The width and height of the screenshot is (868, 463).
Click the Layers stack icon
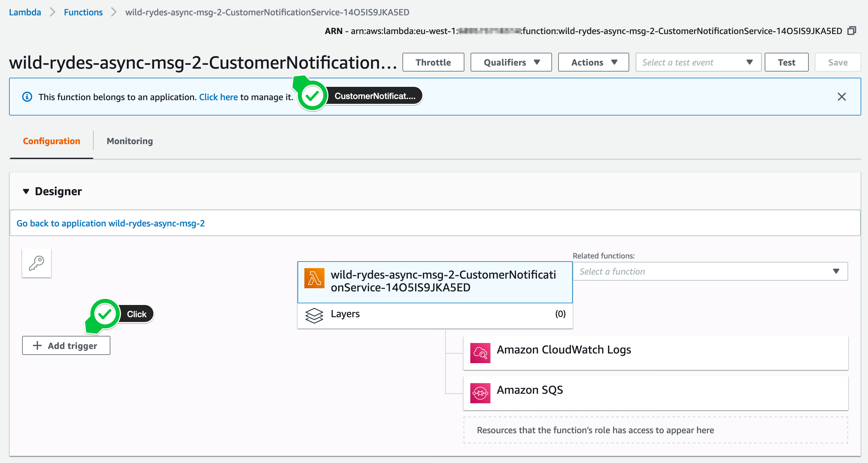pos(314,315)
